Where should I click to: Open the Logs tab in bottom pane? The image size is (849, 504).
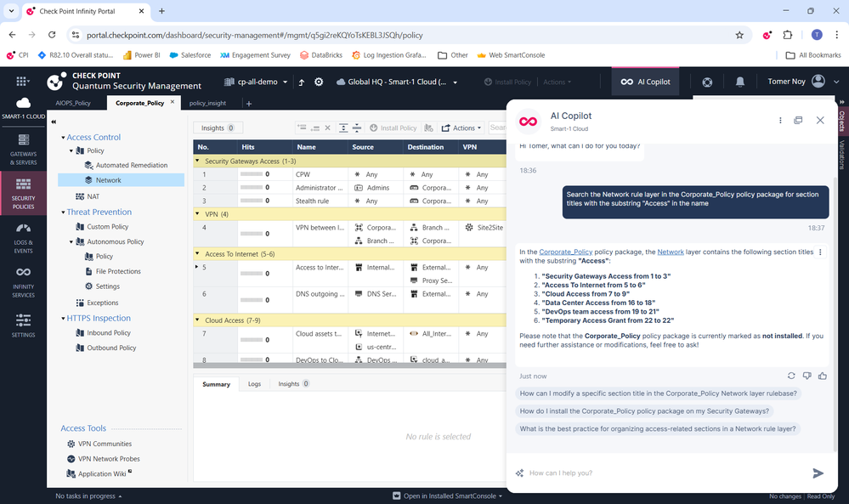click(254, 384)
